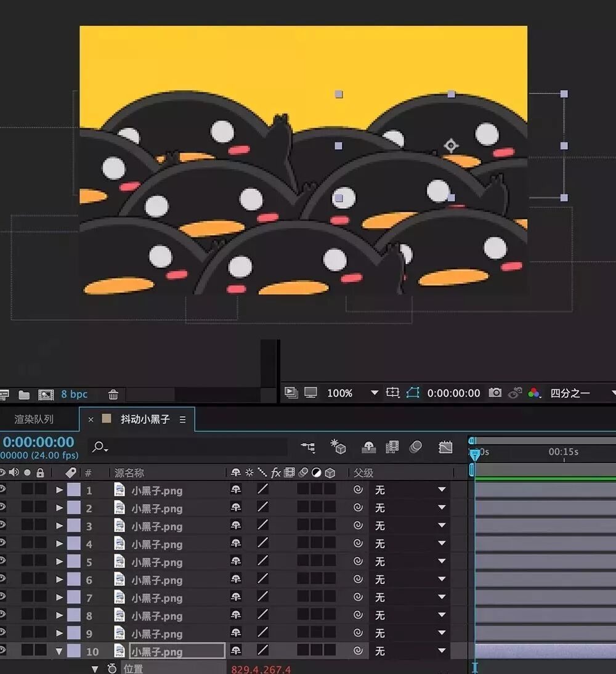
Task: Click the layer 2 duration bar in timeline
Action: (545, 508)
